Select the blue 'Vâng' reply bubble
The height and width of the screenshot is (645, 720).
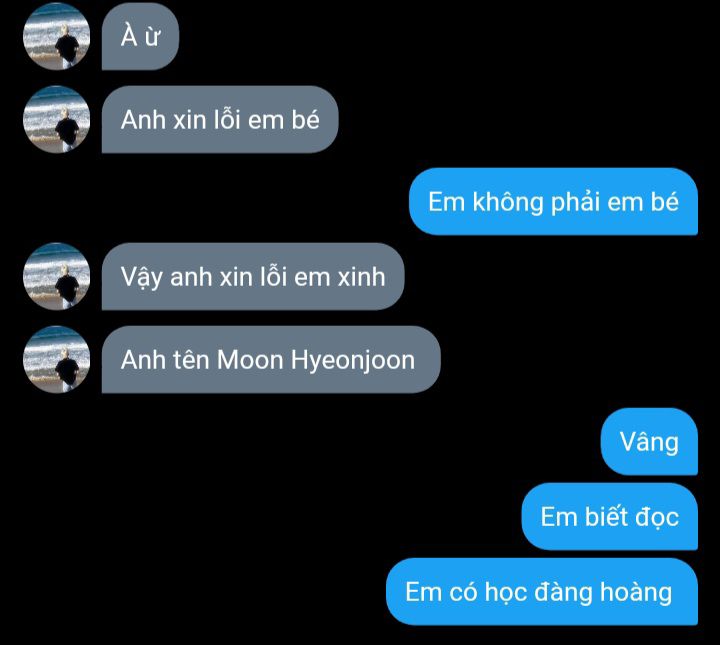(x=649, y=442)
